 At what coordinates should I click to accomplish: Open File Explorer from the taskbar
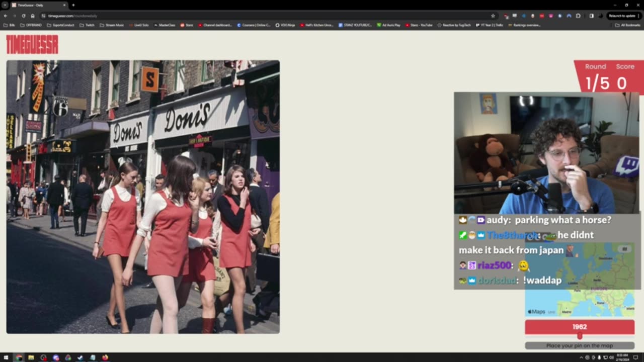(x=31, y=357)
